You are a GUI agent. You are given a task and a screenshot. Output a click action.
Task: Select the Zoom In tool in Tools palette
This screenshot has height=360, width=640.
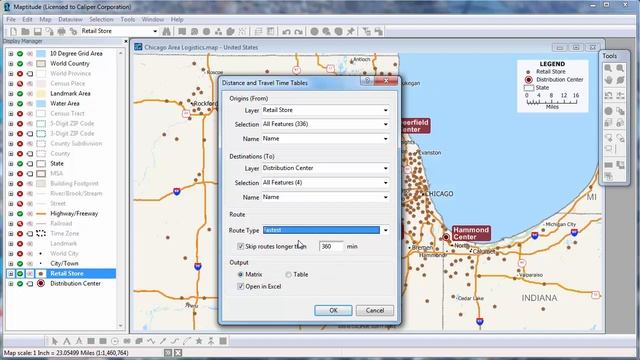point(608,69)
